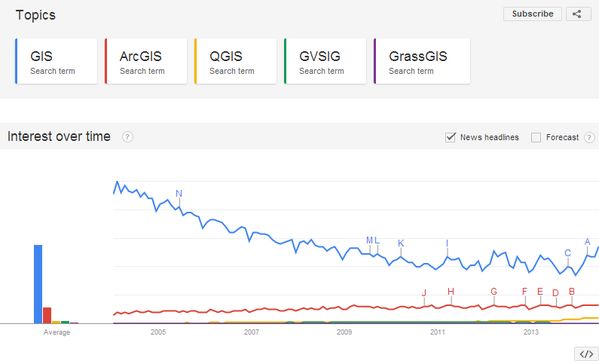The width and height of the screenshot is (599, 364).
Task: Select the ArcGIS search term card
Action: click(x=146, y=61)
